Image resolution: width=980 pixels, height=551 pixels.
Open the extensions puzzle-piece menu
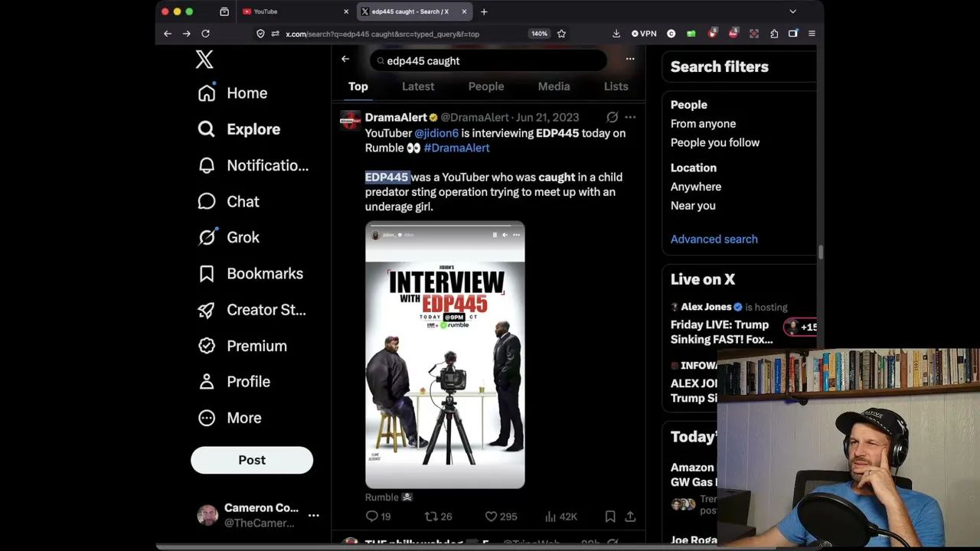774,34
